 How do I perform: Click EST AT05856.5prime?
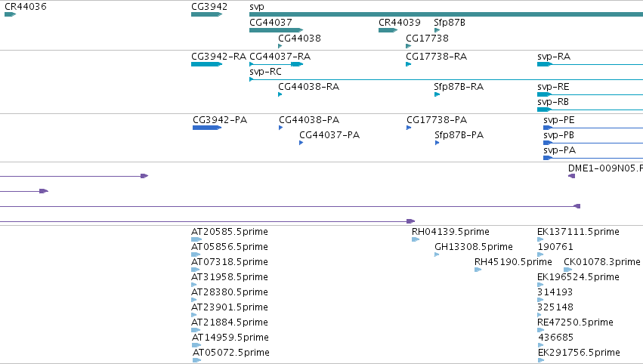[196, 254]
